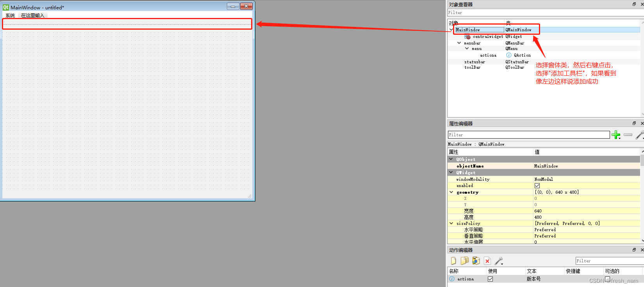Click the centralwidget layout icon in object tree
644x287 pixels.
[x=467, y=37]
